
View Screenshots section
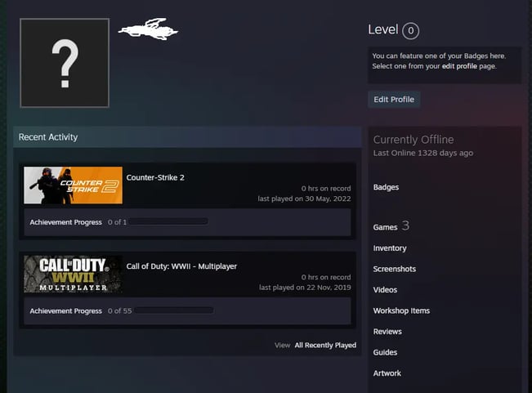pyautogui.click(x=395, y=269)
